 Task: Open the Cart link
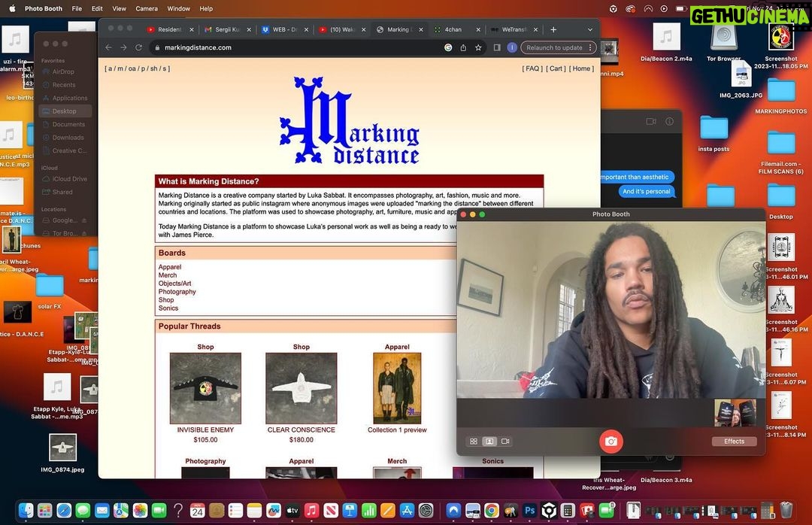(x=556, y=68)
